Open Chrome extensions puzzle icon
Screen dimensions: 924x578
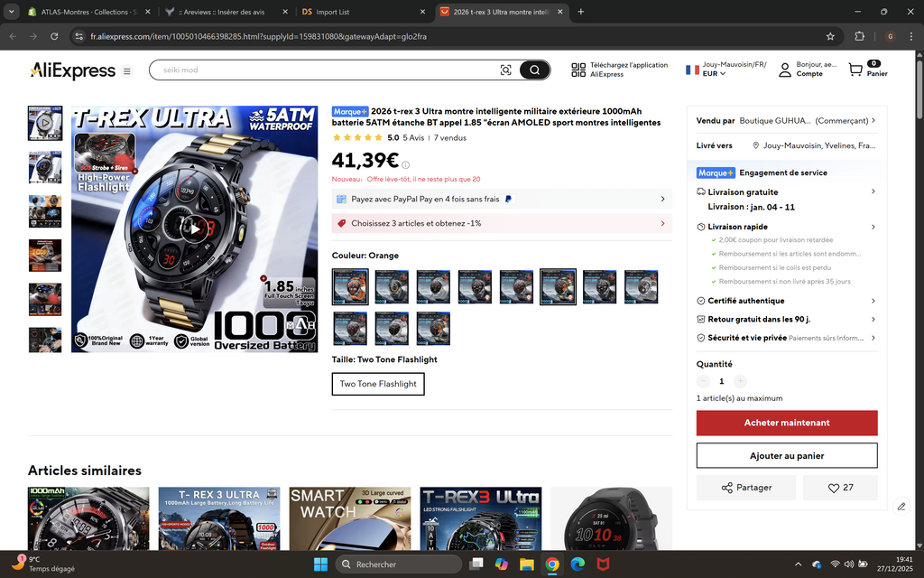859,36
